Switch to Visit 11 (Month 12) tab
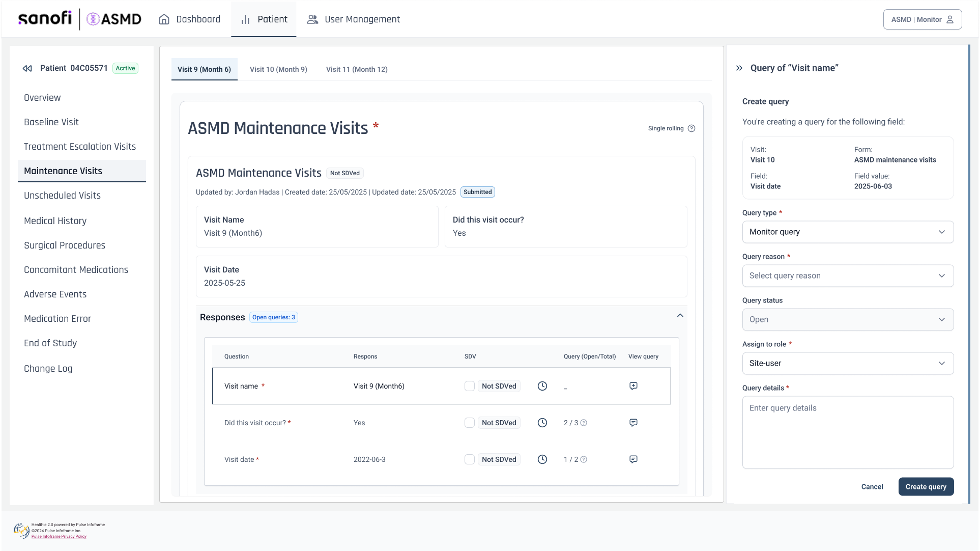980x551 pixels. [x=357, y=69]
